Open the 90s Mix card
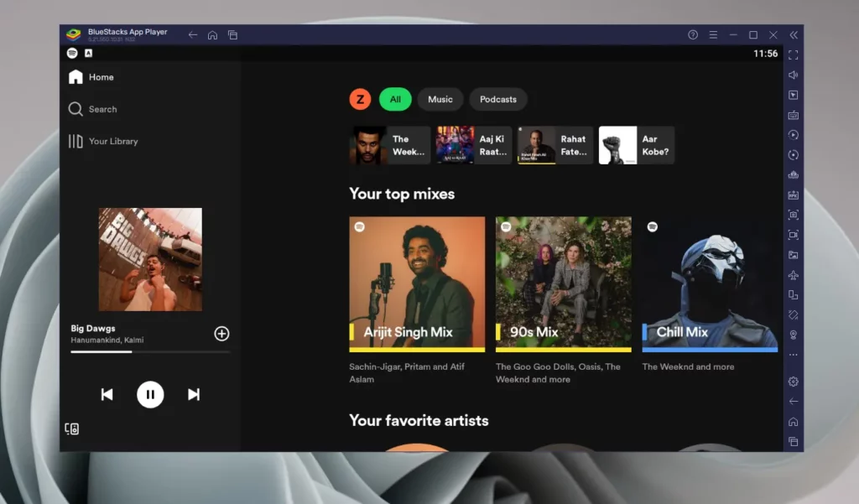Image resolution: width=859 pixels, height=504 pixels. [563, 283]
